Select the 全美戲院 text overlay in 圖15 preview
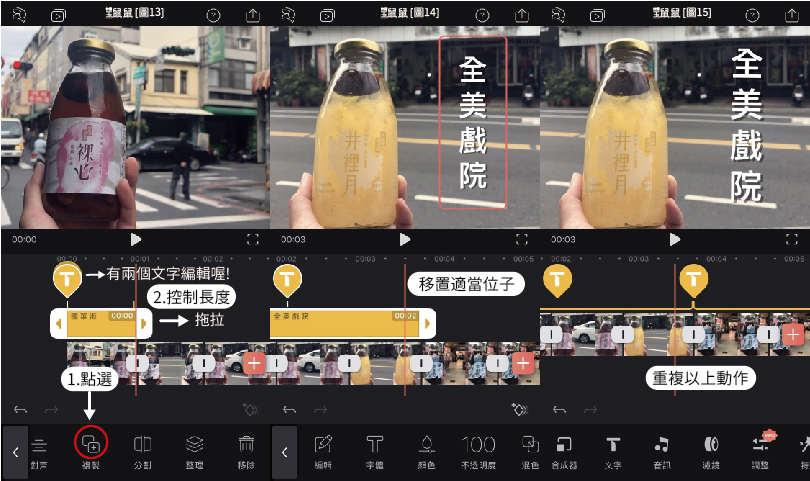Image resolution: width=810 pixels, height=481 pixels. (x=746, y=125)
